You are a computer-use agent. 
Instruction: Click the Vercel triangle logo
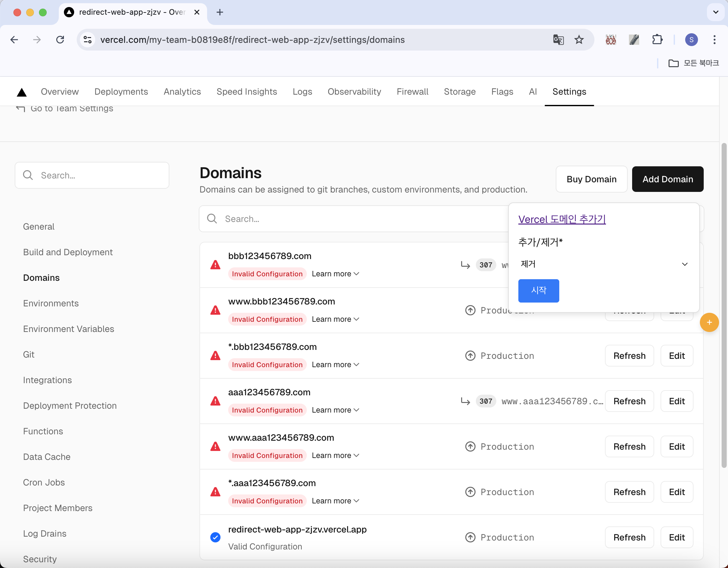[x=22, y=92]
